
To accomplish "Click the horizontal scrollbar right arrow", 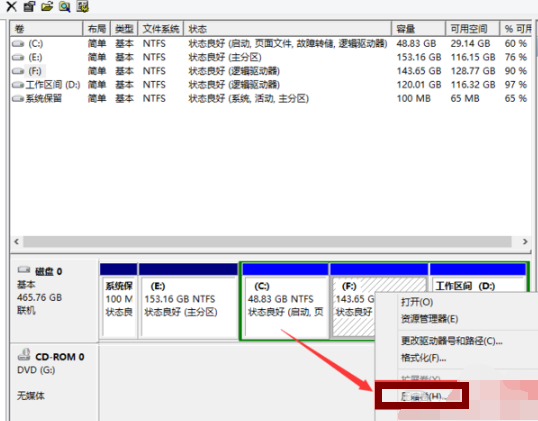I will tap(525, 242).
